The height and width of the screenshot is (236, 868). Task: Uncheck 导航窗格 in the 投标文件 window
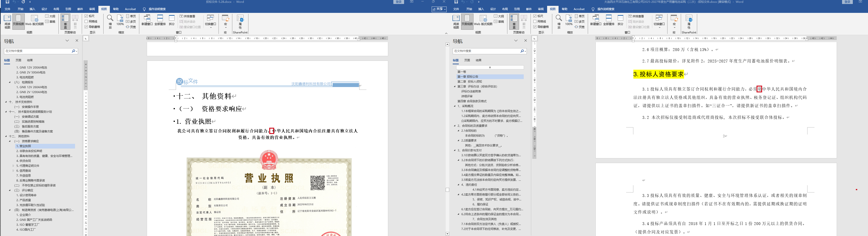pos(86,27)
